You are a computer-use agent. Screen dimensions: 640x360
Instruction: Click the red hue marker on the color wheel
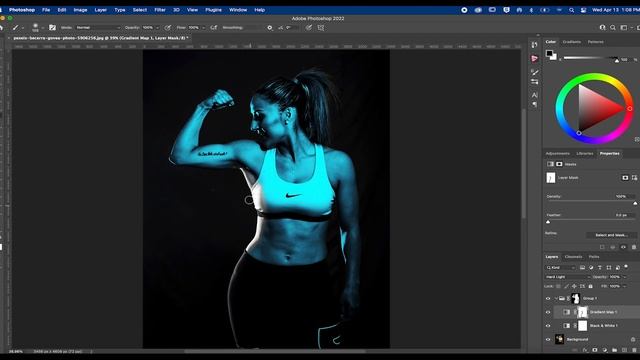pos(630,109)
